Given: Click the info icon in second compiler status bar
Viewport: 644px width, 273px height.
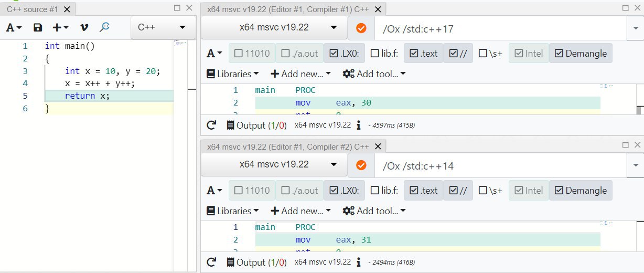Looking at the screenshot, I should coord(358,262).
